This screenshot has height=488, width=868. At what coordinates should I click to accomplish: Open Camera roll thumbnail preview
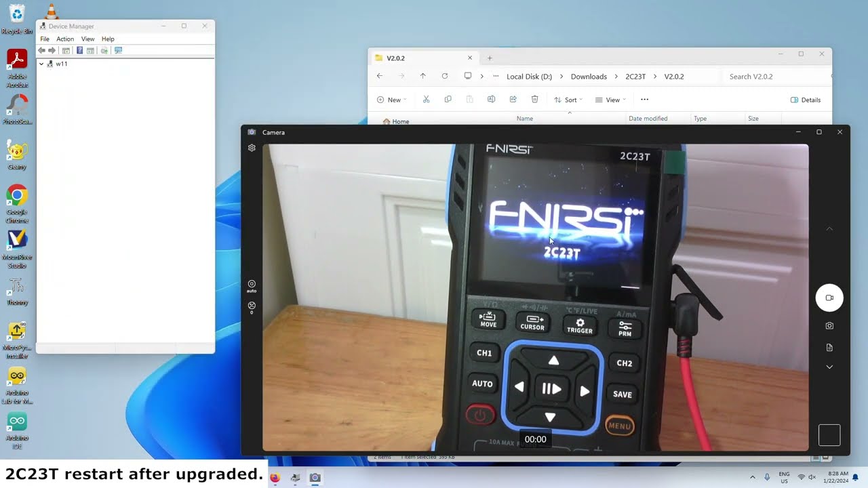tap(829, 435)
